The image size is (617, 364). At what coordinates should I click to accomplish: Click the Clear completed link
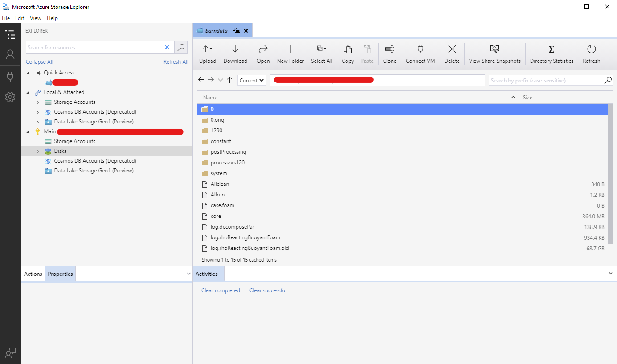tap(221, 290)
